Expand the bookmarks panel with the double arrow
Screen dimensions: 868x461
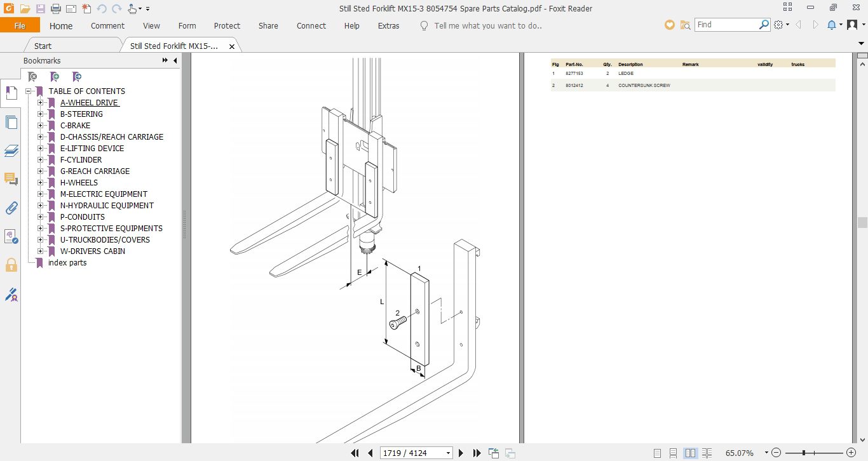point(165,60)
